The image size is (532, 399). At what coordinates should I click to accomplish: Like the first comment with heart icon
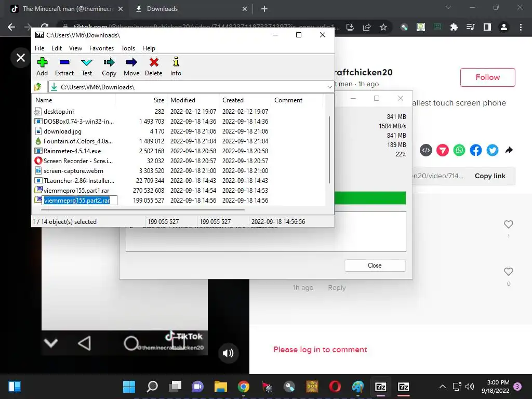pos(508,224)
